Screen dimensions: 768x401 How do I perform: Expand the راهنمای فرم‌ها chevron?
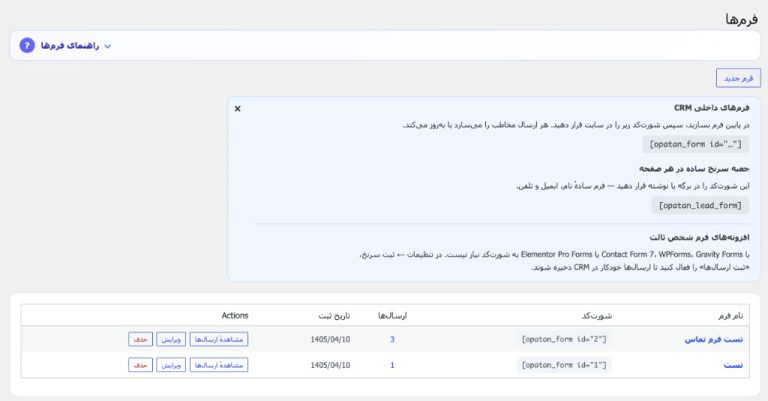click(108, 46)
